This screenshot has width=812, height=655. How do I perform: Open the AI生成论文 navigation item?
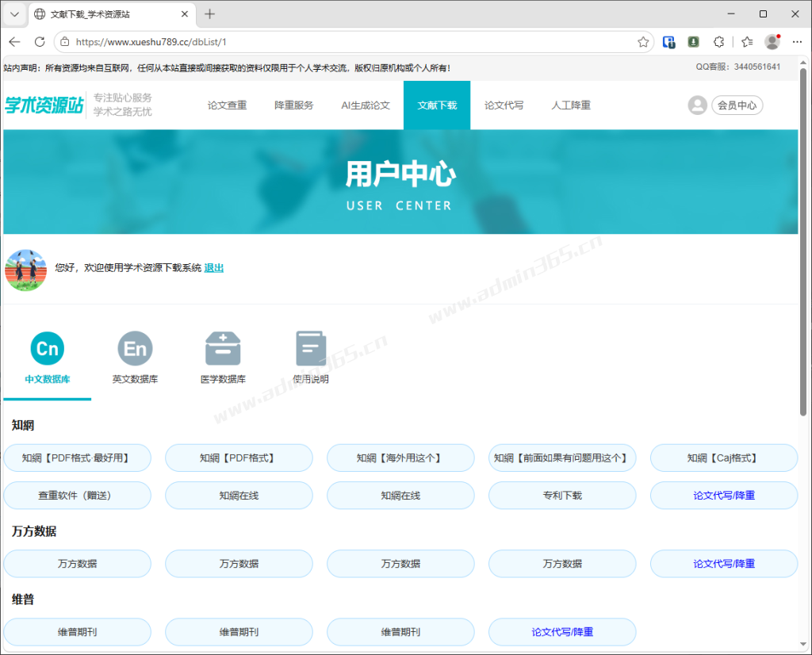365,105
